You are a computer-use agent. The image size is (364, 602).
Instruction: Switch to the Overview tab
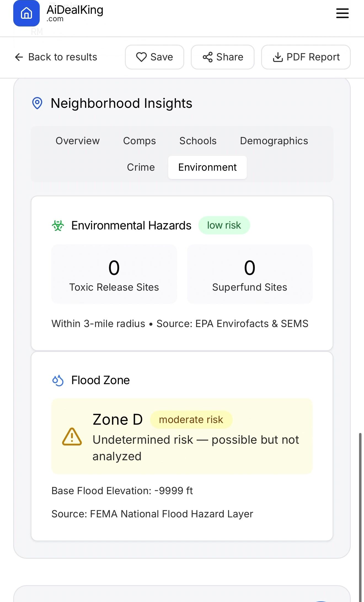(x=77, y=141)
